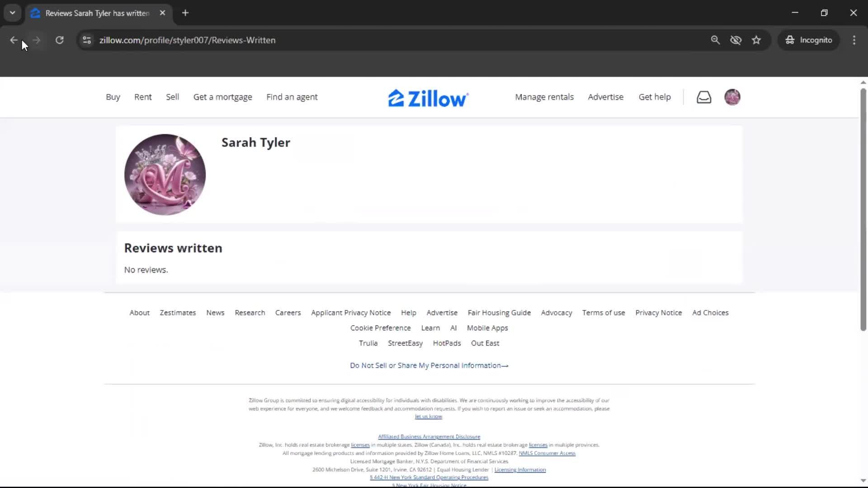The height and width of the screenshot is (488, 868).
Task: Open Chrome's three-dot menu
Action: [854, 40]
